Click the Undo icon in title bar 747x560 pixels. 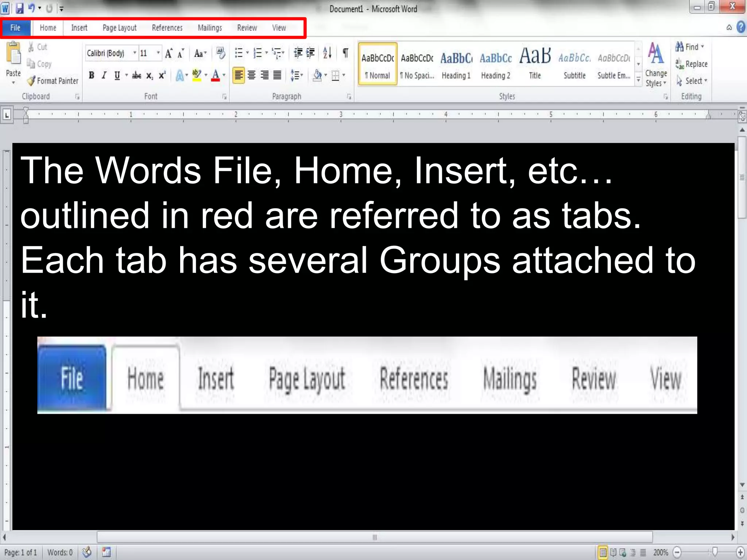coord(32,8)
